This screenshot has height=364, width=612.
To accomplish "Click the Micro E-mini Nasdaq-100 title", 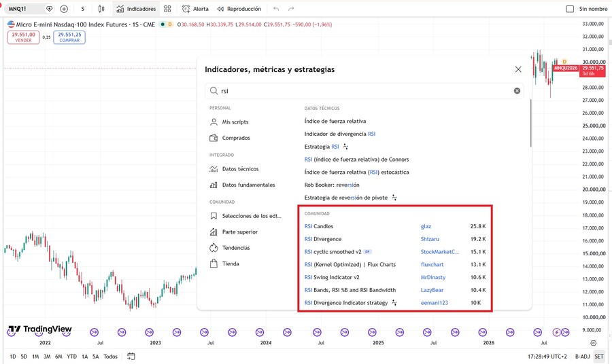I will (72, 24).
